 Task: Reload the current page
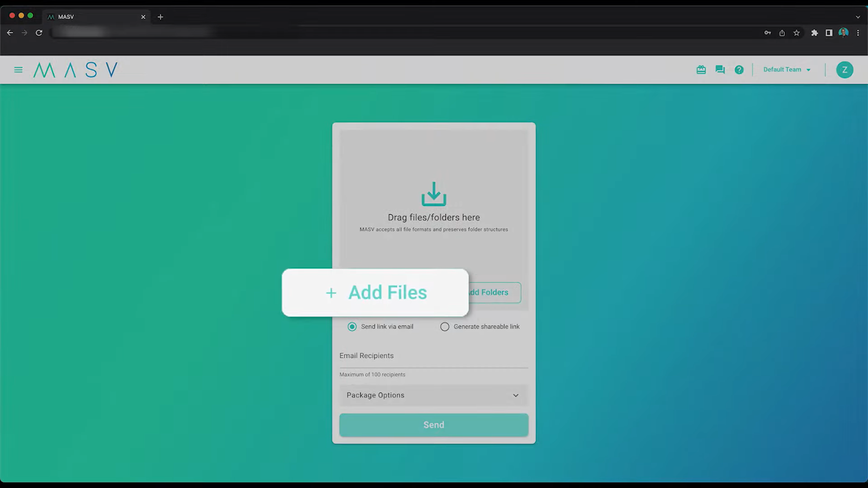[39, 33]
